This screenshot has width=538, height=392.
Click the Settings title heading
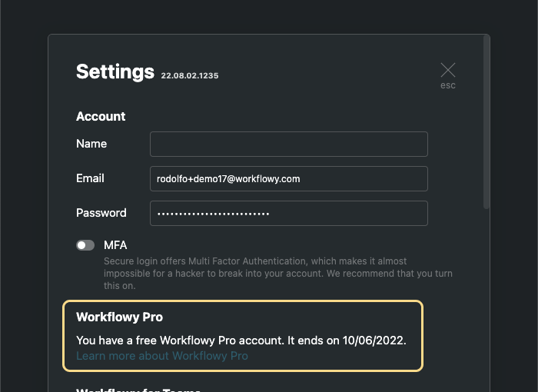(x=115, y=71)
